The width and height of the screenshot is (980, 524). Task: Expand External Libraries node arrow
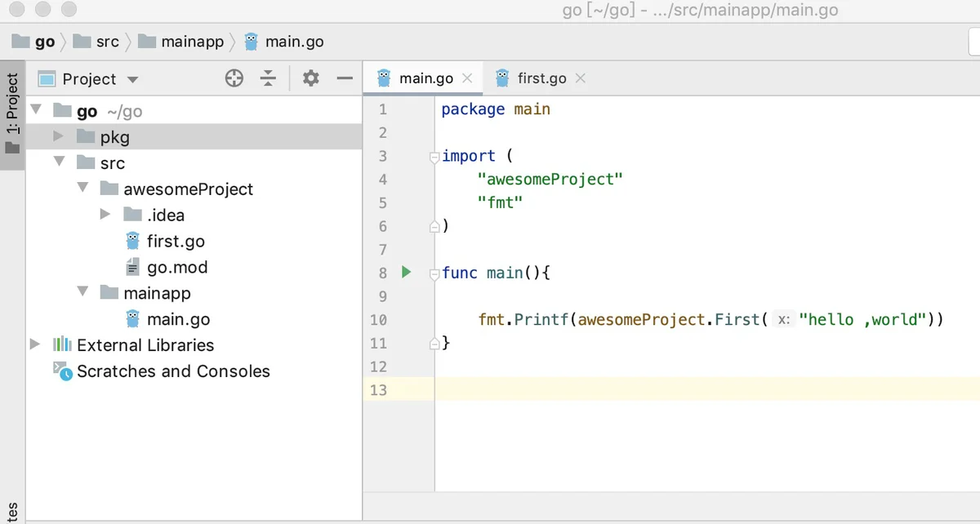tap(35, 344)
